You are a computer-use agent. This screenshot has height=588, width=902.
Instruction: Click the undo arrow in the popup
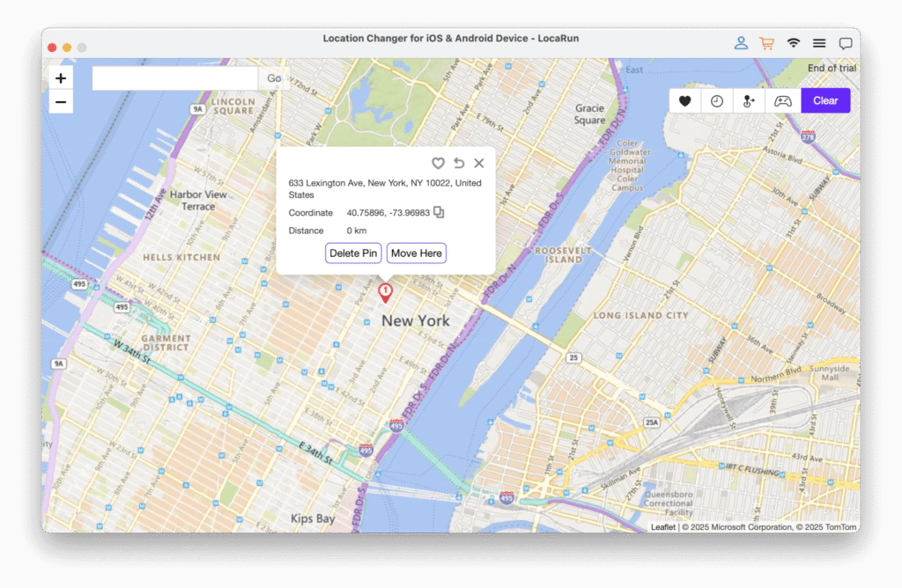(458, 163)
